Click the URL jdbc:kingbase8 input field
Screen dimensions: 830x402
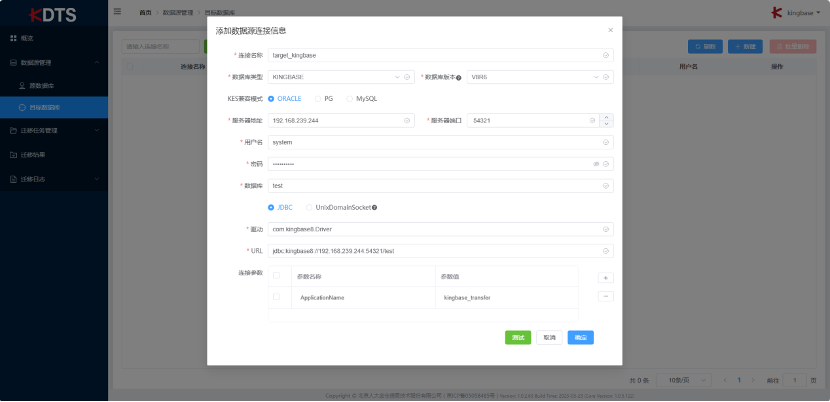[441, 251]
